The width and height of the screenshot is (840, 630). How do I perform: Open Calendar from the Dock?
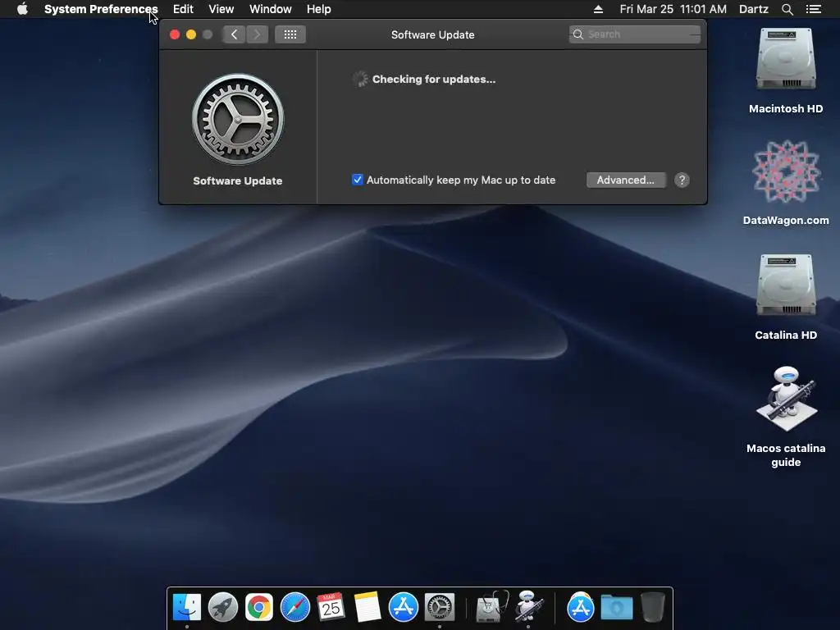tap(331, 607)
